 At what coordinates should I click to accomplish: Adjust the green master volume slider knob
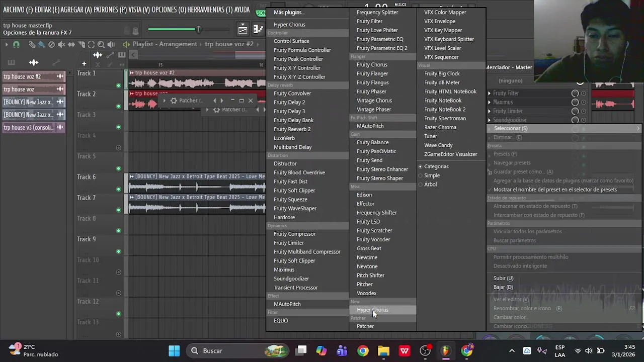click(x=198, y=30)
